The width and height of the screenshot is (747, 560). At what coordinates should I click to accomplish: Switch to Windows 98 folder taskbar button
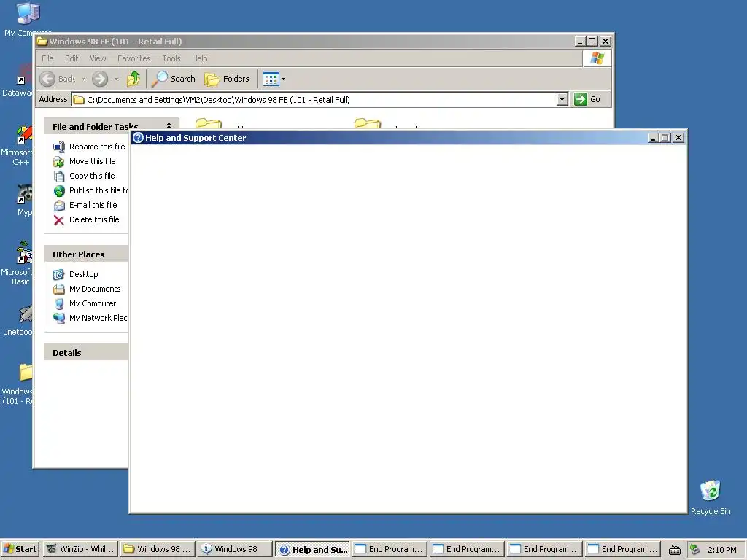pyautogui.click(x=157, y=549)
